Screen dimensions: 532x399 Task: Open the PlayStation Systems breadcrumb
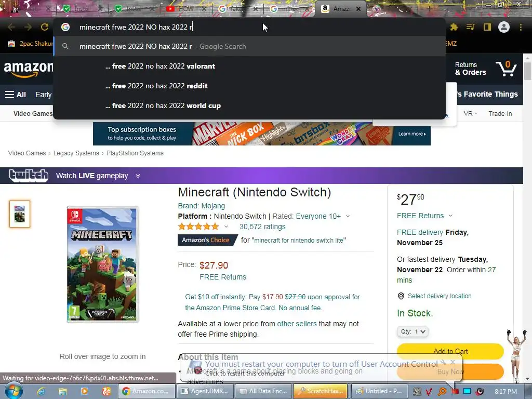(135, 153)
